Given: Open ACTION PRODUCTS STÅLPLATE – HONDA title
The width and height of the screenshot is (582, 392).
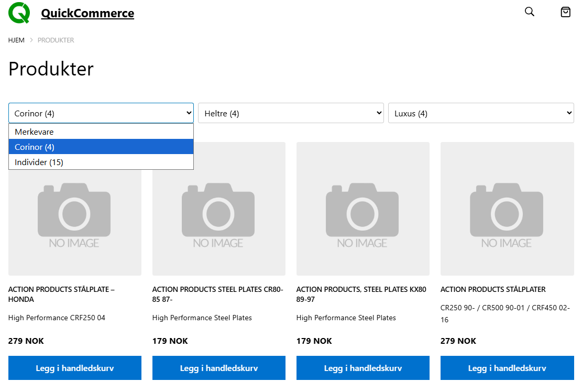Looking at the screenshot, I should click(x=61, y=295).
